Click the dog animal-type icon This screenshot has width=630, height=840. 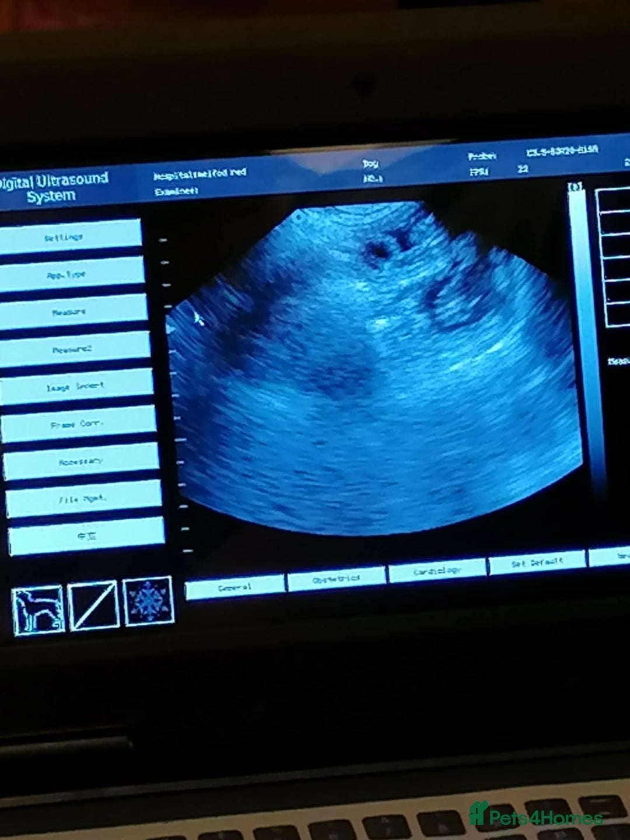pyautogui.click(x=37, y=610)
